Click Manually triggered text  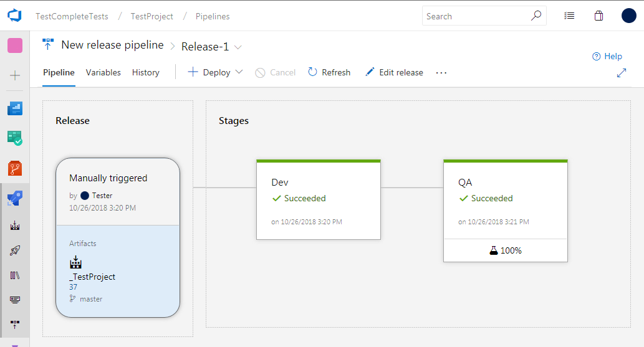108,178
